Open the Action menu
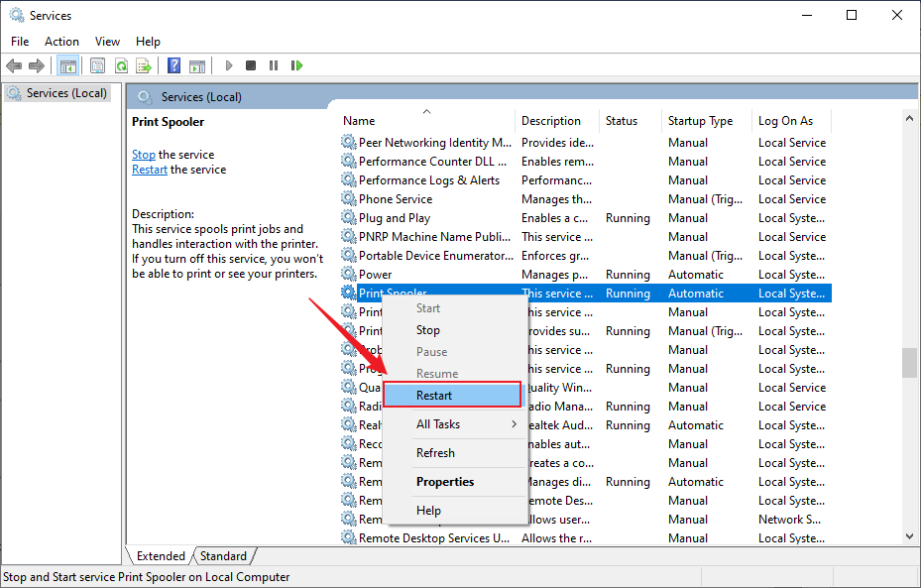 (x=61, y=41)
